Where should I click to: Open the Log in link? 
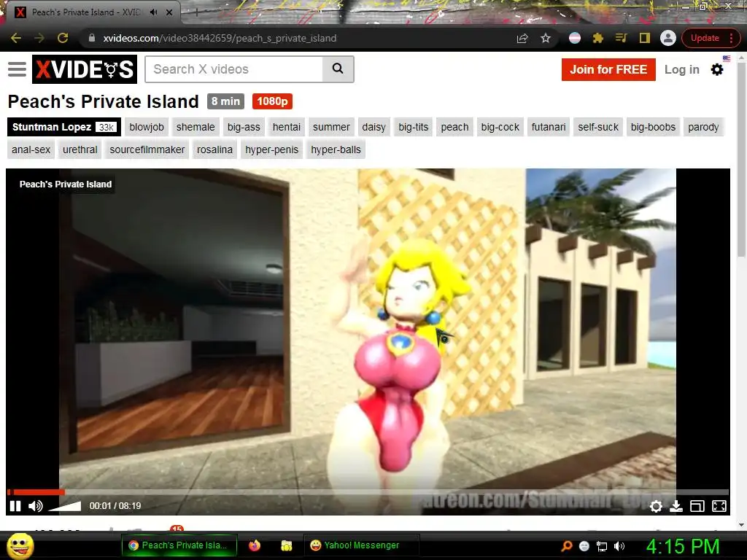point(682,69)
